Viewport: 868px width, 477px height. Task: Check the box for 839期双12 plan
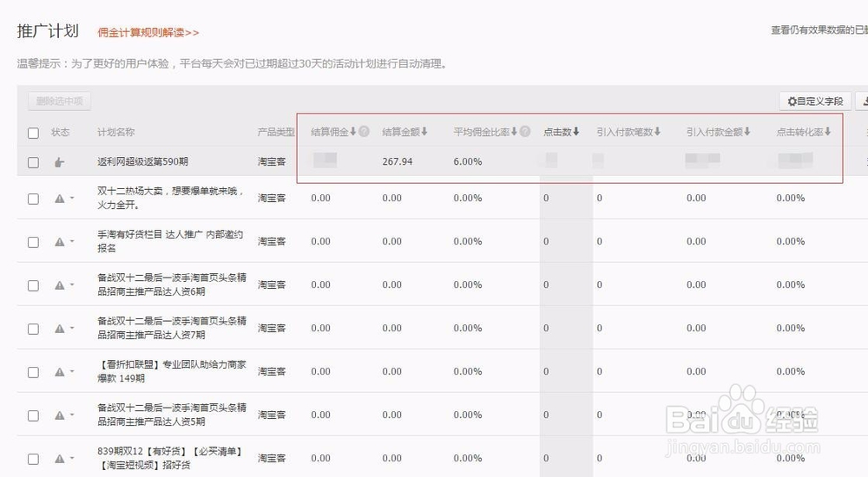(33, 459)
